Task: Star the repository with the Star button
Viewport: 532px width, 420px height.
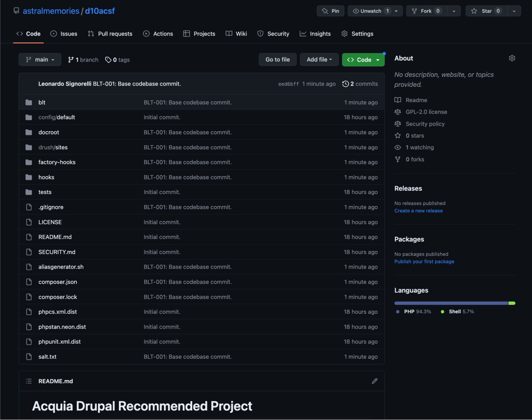Action: [x=486, y=11]
